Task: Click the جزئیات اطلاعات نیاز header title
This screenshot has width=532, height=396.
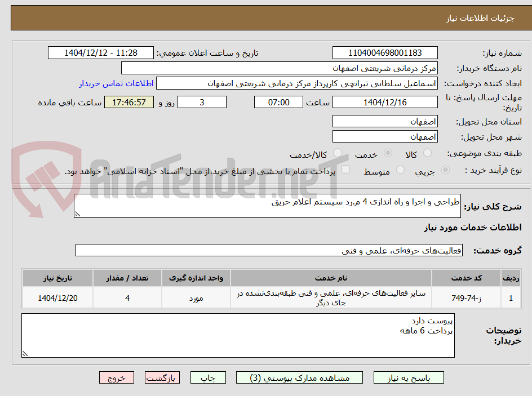Action: (x=480, y=18)
